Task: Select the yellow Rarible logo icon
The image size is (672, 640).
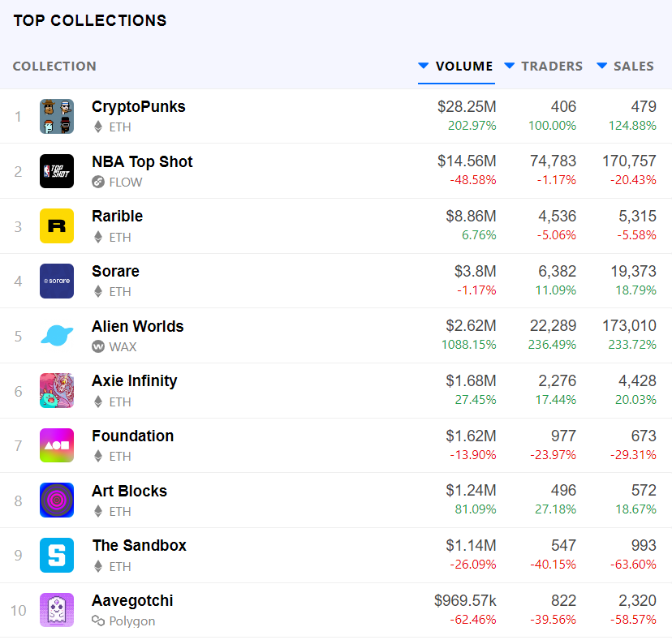Action: click(x=57, y=226)
